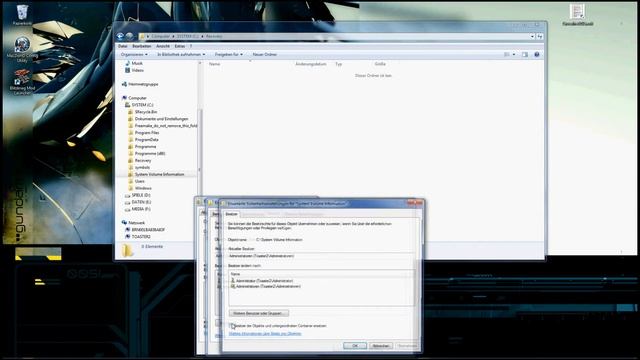Click the Explorer back navigation arrow
Image resolution: width=640 pixels, height=360 pixels.
click(120, 36)
